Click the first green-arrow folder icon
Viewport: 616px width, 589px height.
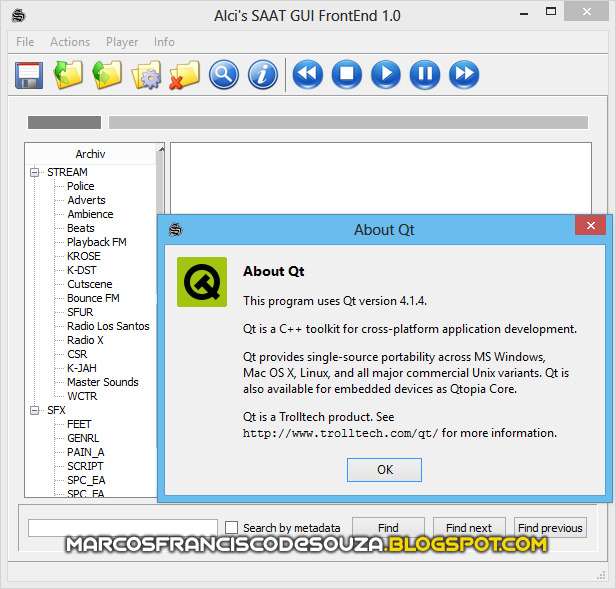click(x=68, y=75)
